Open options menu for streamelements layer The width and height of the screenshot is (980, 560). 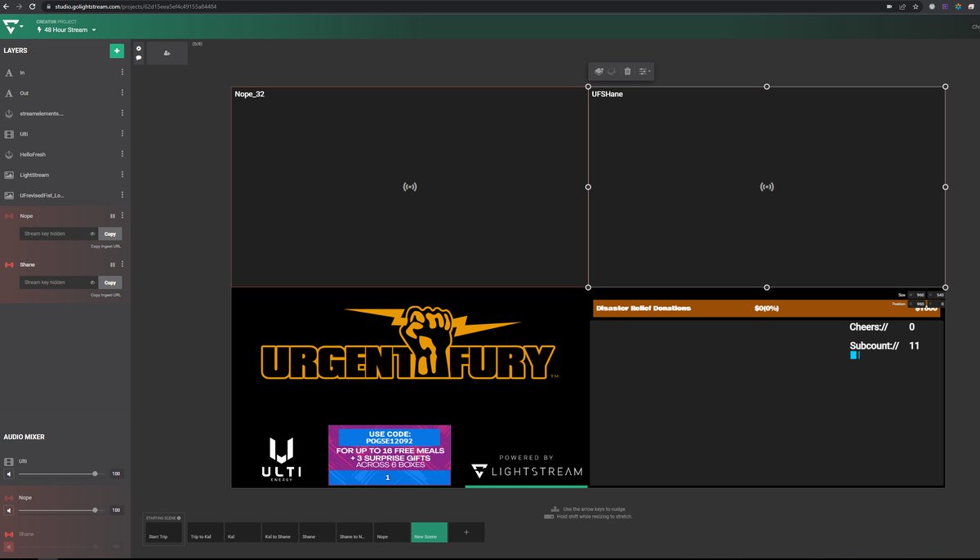pos(122,113)
